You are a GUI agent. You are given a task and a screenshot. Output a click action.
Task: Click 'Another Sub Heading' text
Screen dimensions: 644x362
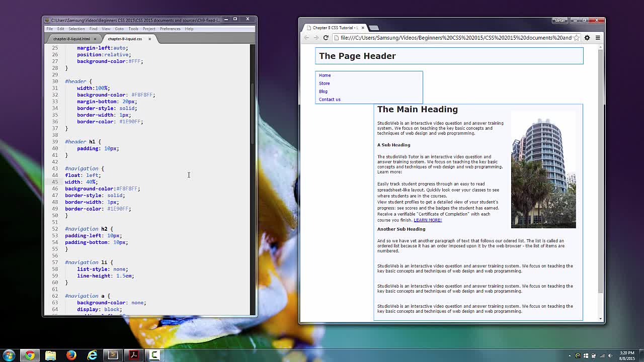tap(401, 229)
